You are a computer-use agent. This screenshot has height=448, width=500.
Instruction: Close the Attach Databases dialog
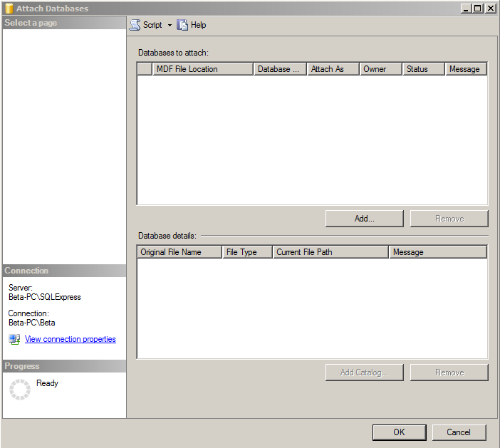(x=490, y=9)
